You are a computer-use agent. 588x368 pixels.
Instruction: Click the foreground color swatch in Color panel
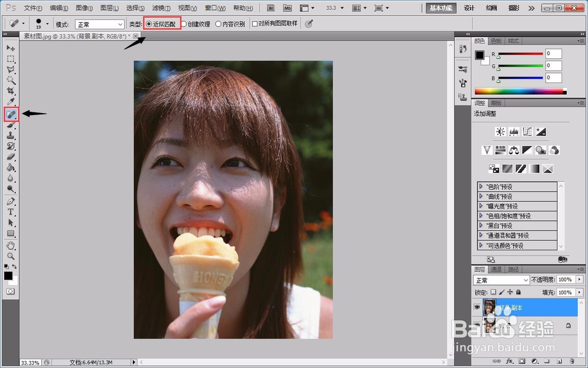tap(480, 55)
